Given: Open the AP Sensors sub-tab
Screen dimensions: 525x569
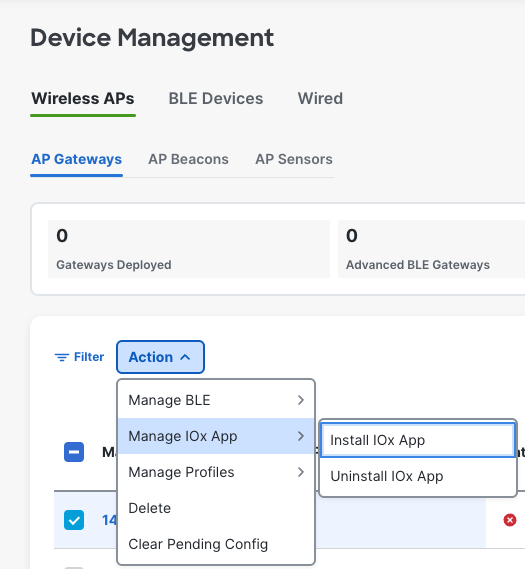Looking at the screenshot, I should pos(294,159).
